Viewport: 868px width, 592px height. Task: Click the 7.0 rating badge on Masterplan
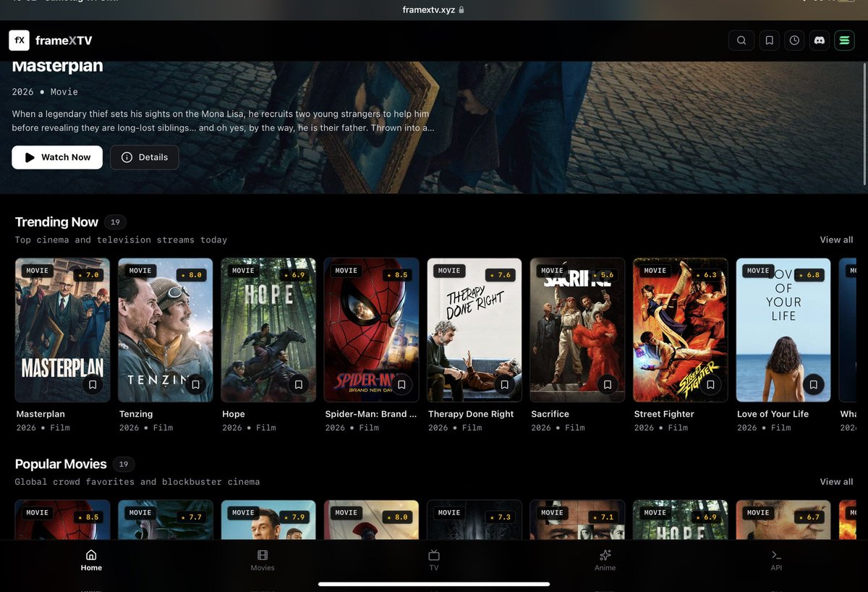89,275
